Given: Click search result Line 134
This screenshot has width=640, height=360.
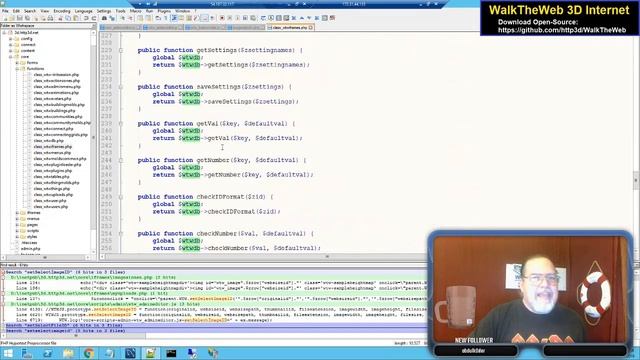Looking at the screenshot, I should click(220, 282).
